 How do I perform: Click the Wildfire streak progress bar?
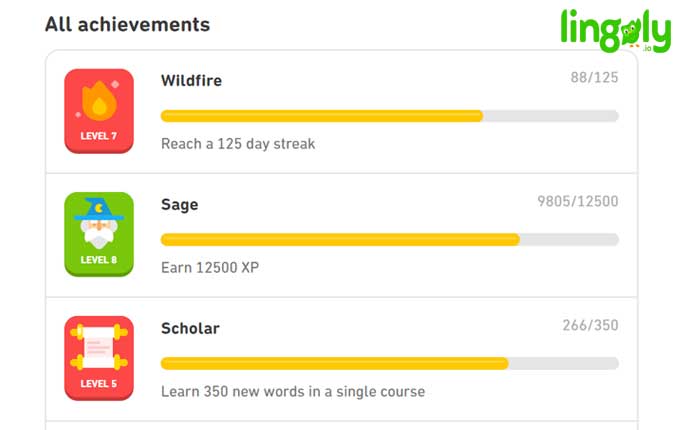pyautogui.click(x=390, y=116)
